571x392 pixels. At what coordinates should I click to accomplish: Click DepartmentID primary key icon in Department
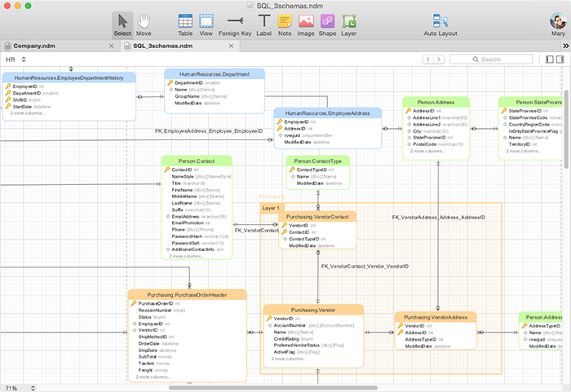(x=170, y=82)
